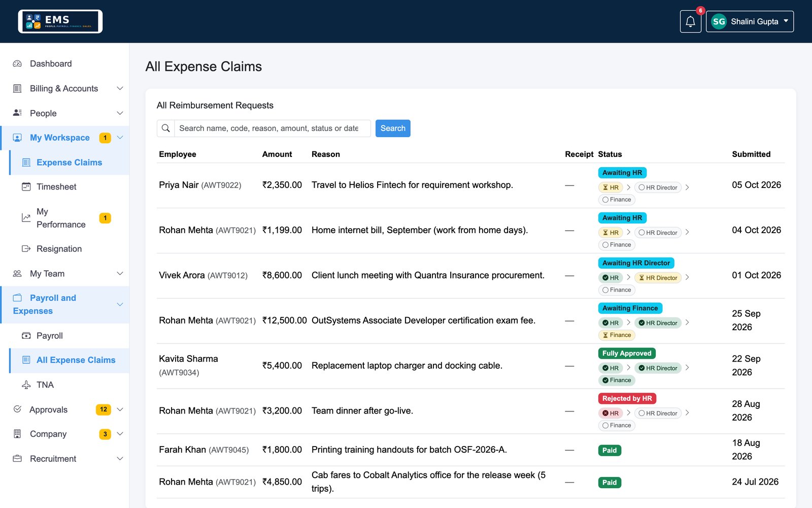Image resolution: width=812 pixels, height=508 pixels.
Task: Click the search magnifier icon
Action: point(165,129)
